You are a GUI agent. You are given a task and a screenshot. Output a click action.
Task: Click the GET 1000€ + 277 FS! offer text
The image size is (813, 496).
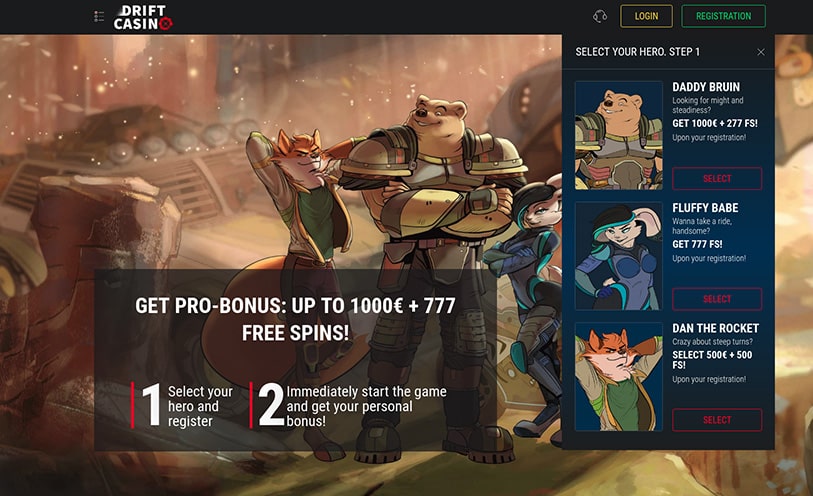point(715,123)
